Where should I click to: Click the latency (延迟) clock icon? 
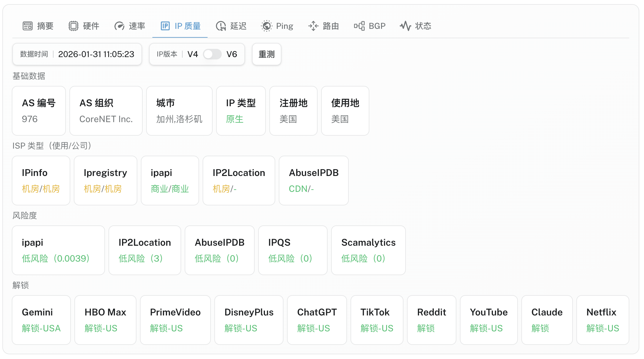point(221,26)
